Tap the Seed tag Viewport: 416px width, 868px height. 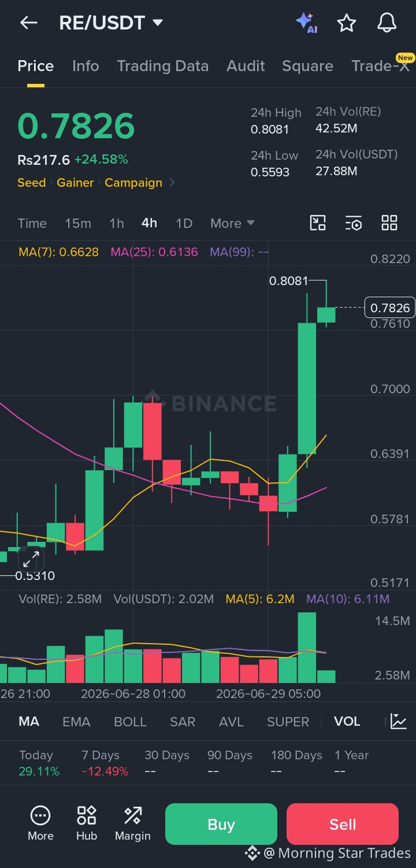click(31, 183)
